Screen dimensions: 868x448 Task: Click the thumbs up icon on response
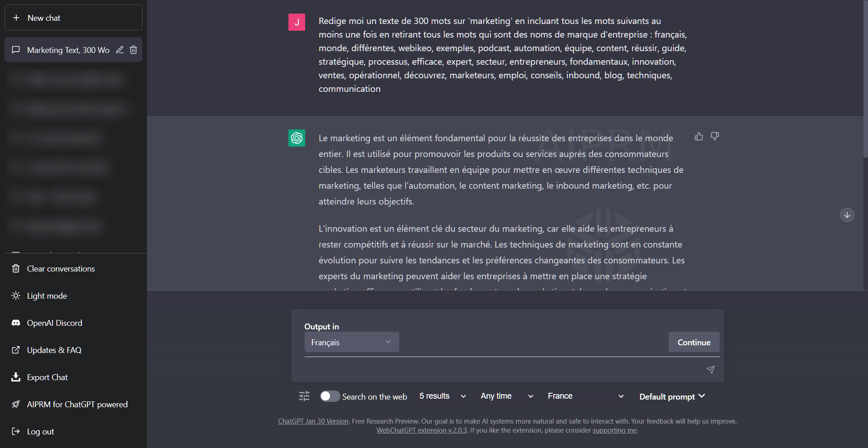pyautogui.click(x=698, y=136)
